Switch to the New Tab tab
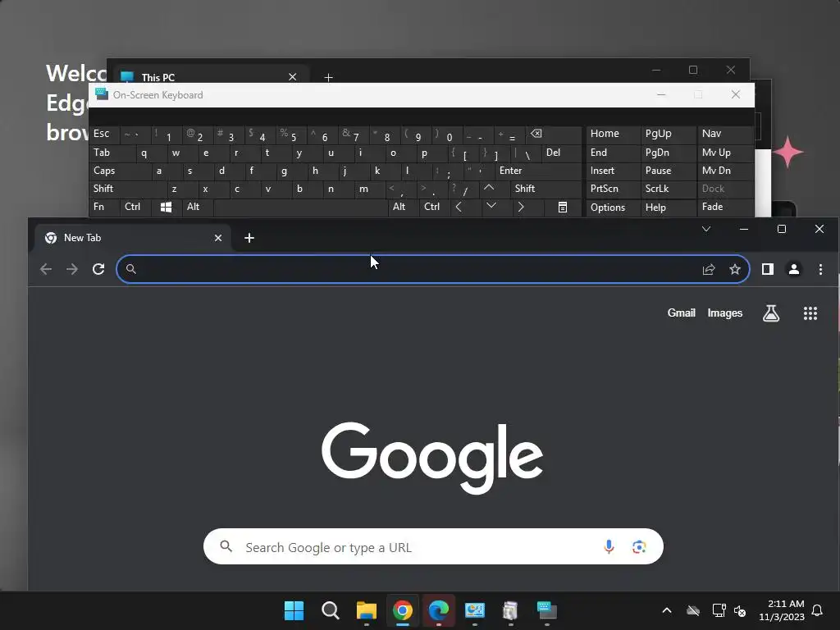The image size is (840, 630). [x=133, y=238]
